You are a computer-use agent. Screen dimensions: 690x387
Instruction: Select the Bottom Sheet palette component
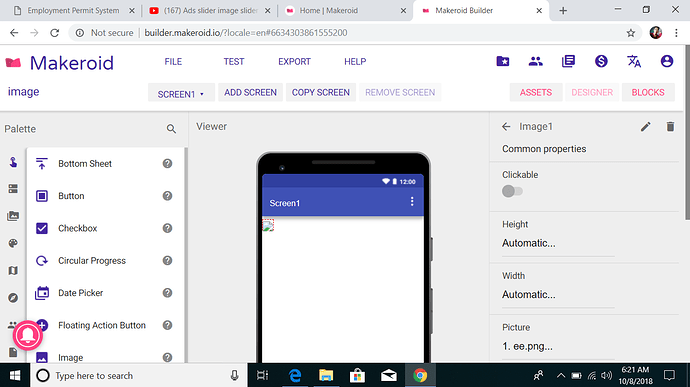[106, 163]
